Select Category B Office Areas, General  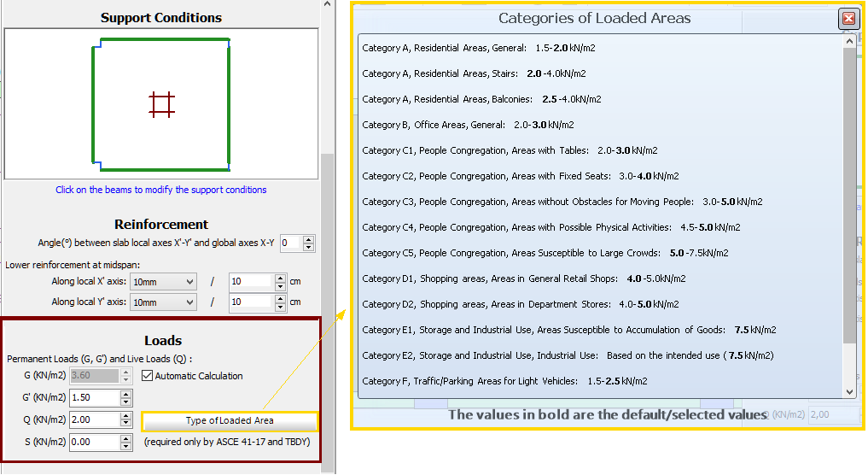coord(467,125)
